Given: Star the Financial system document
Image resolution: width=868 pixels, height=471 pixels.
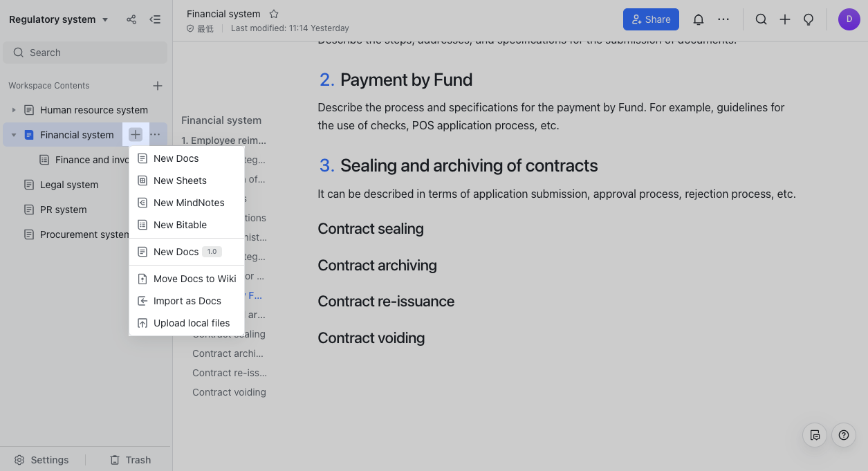Looking at the screenshot, I should coord(274,14).
